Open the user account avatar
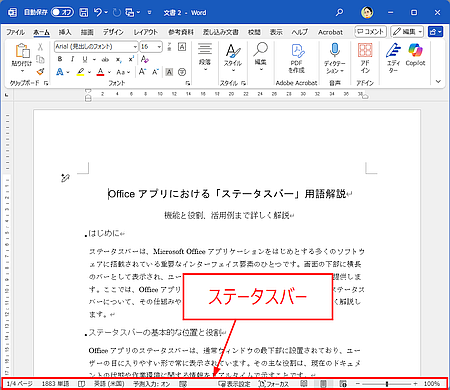 pyautogui.click(x=367, y=12)
